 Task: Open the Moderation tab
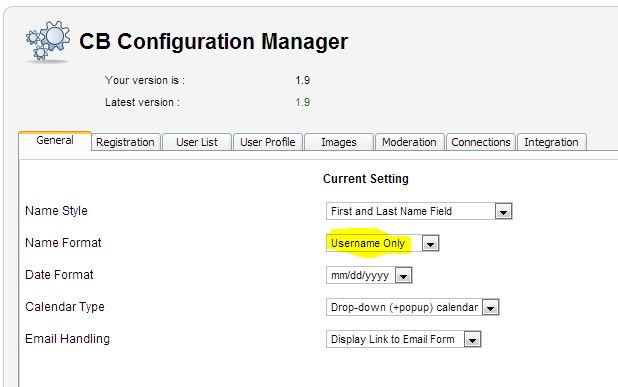point(410,142)
